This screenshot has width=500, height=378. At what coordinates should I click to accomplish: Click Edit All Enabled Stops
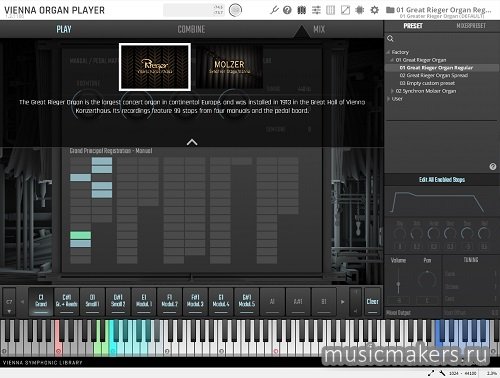[442, 180]
